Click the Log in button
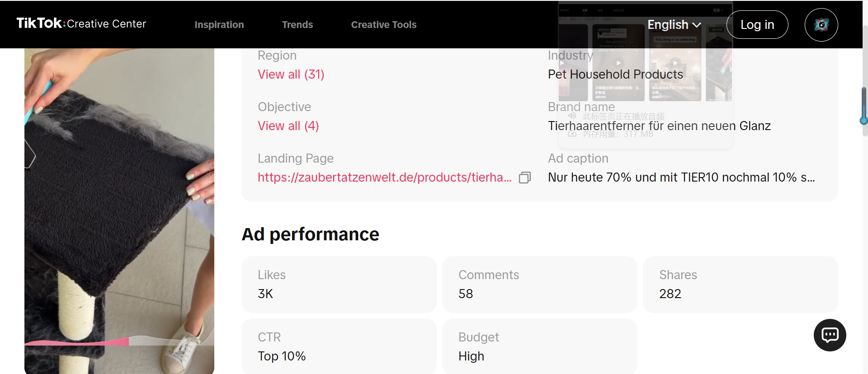This screenshot has height=374, width=868. [x=757, y=25]
